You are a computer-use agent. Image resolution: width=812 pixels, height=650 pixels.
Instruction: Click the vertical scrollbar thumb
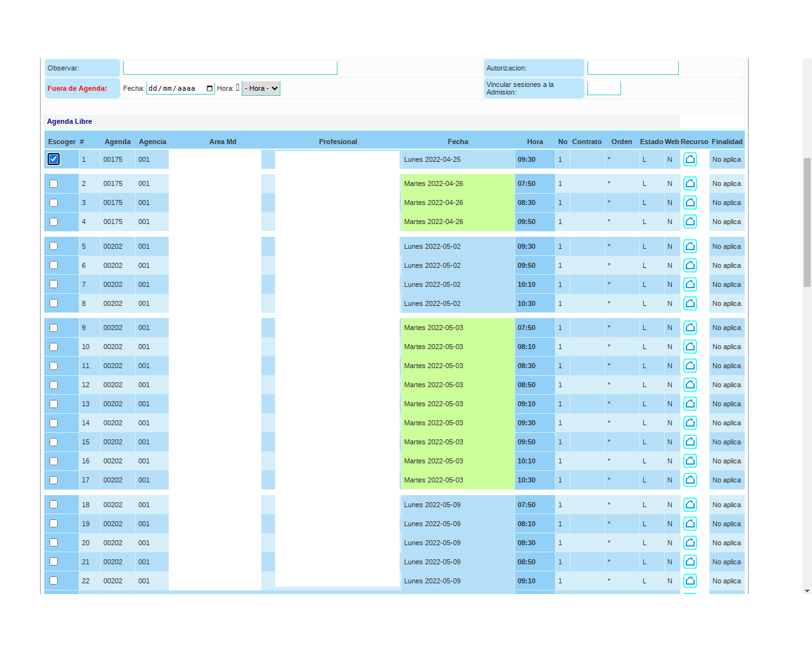pyautogui.click(x=807, y=222)
